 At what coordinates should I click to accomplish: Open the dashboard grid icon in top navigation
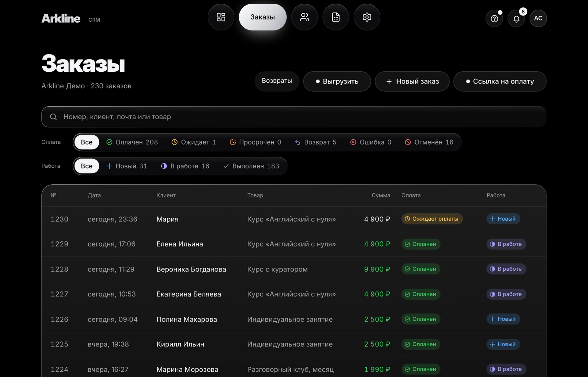(221, 17)
